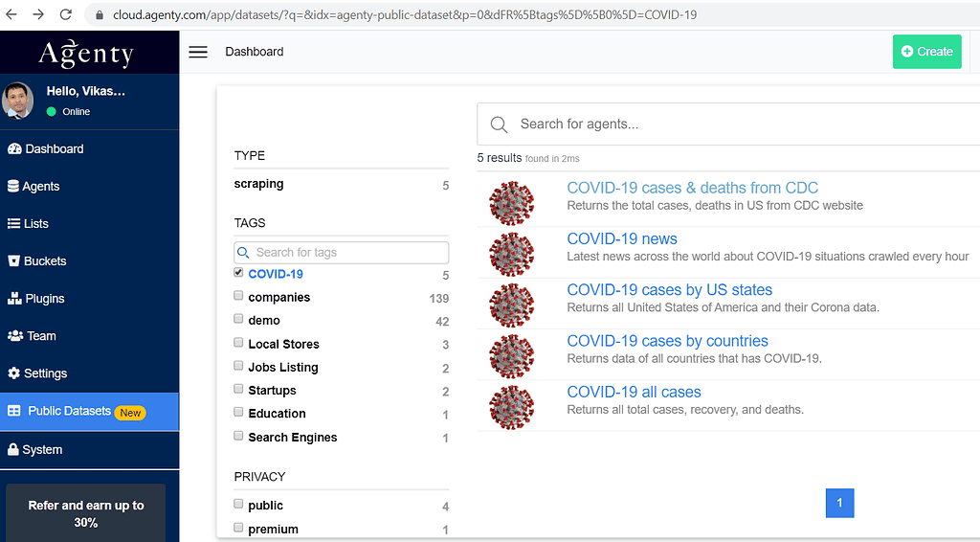This screenshot has width=980, height=542.
Task: Click '5 results found in 2ms' text
Action: pos(528,158)
